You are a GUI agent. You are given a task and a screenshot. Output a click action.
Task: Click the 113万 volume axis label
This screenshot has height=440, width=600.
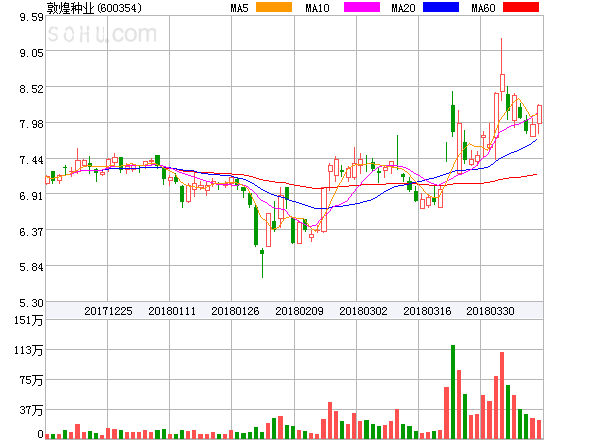[x=29, y=350]
